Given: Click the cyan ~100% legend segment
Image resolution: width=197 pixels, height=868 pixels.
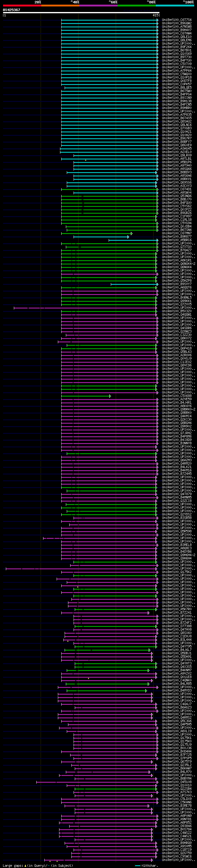Looking at the screenshot, I should pyautogui.click(x=175, y=6).
